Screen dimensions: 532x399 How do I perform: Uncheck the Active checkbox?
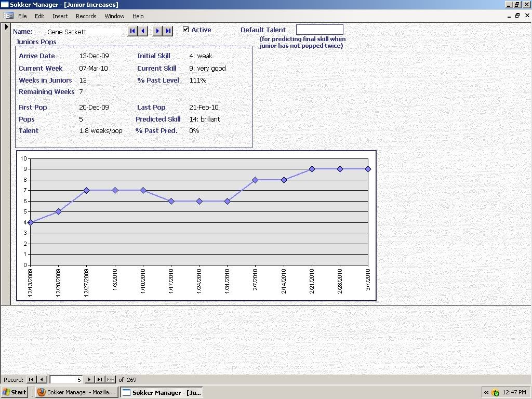pyautogui.click(x=185, y=30)
